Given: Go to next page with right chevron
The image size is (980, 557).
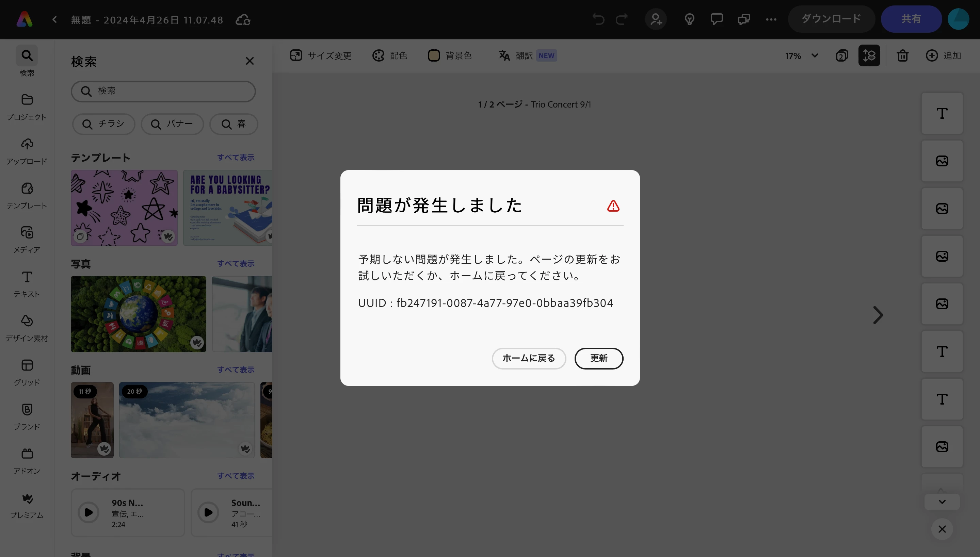Looking at the screenshot, I should pos(878,315).
